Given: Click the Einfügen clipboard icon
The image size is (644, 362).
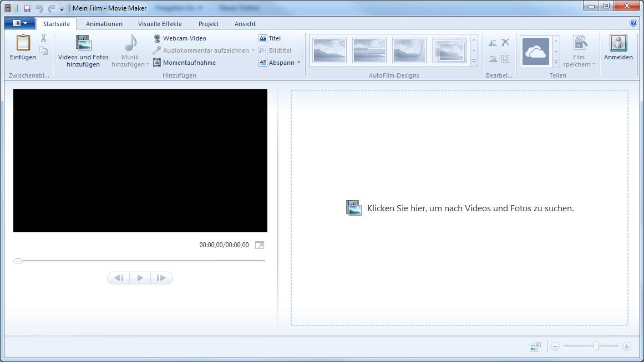Looking at the screenshot, I should point(23,43).
